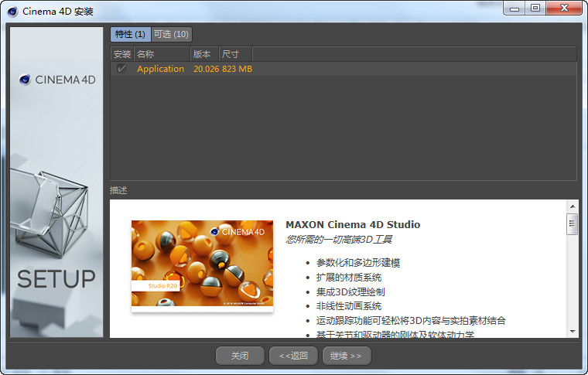Maximize the installer window
Viewport: 588px width, 375px height.
(x=535, y=9)
